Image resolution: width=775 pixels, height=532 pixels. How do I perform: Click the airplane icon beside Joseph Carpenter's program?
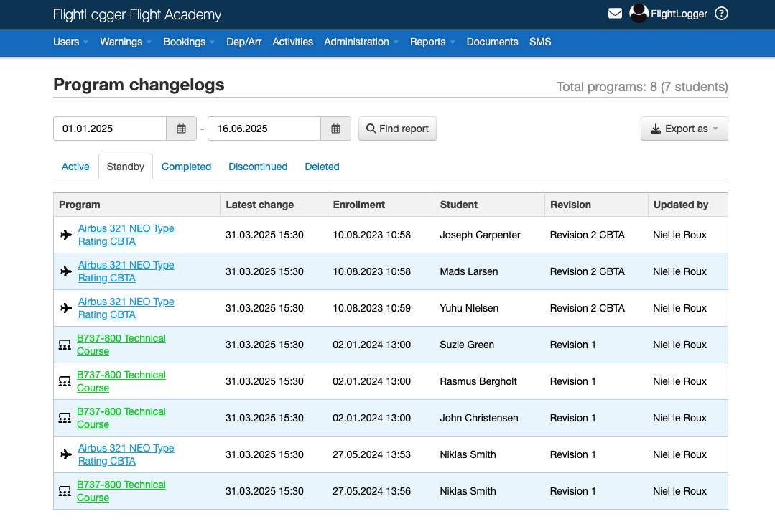coord(65,234)
